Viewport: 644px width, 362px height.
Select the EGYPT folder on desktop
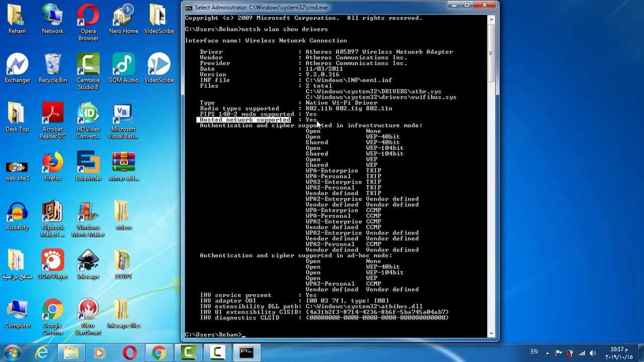click(x=123, y=264)
